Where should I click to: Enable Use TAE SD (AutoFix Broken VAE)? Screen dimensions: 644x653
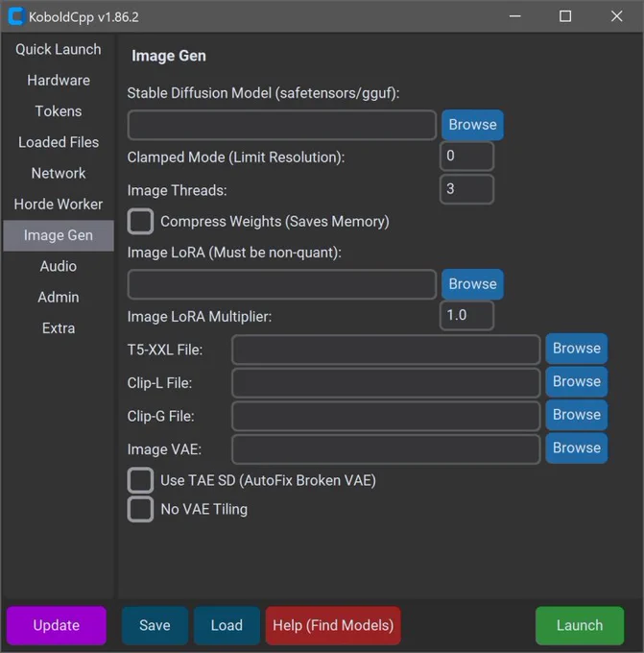point(140,480)
